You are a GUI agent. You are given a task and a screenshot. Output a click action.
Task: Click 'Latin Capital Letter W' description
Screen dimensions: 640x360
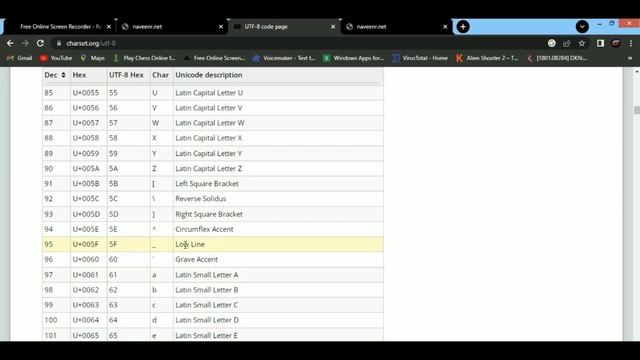210,123
